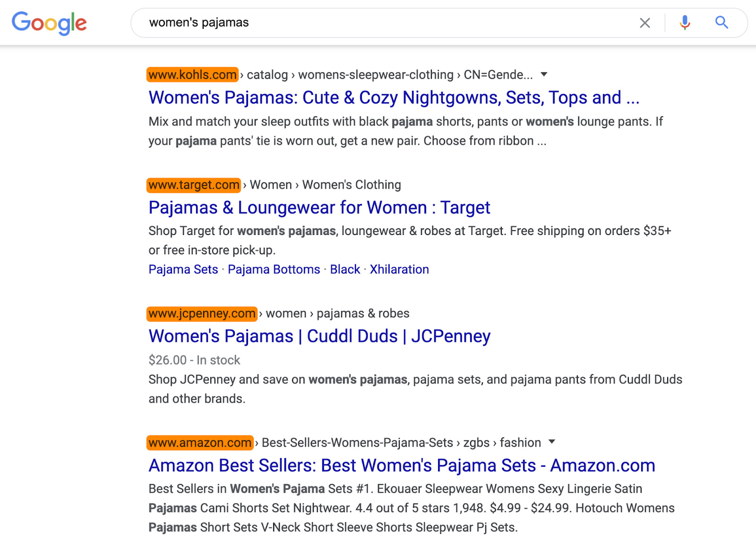
Task: Expand the Kohl's result dropdown arrow
Action: coord(544,74)
